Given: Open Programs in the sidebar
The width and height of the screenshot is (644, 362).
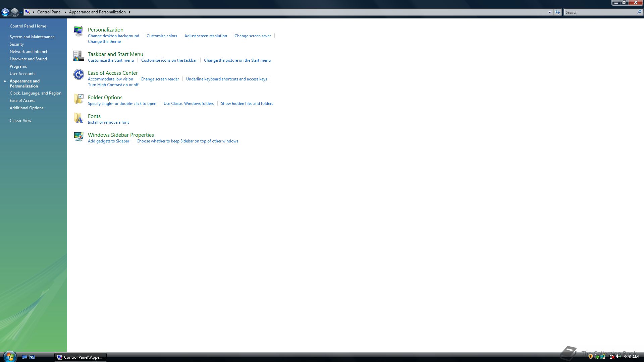Looking at the screenshot, I should pyautogui.click(x=18, y=66).
